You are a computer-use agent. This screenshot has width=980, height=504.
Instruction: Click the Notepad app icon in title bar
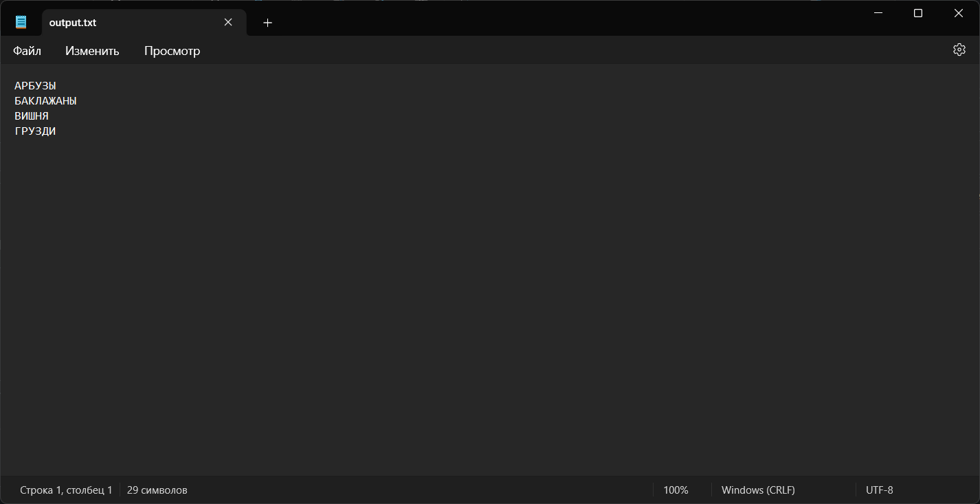tap(21, 23)
